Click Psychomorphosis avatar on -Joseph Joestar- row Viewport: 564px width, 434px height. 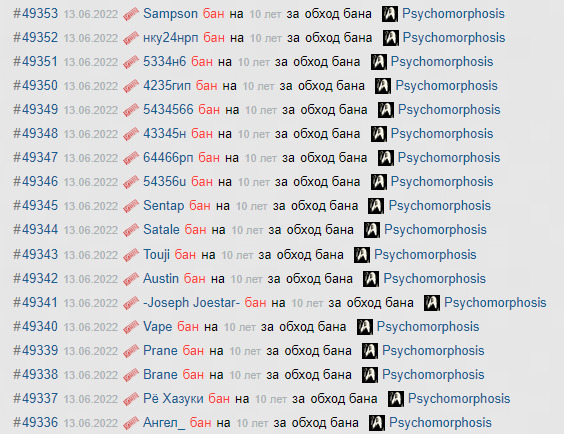[x=432, y=303]
